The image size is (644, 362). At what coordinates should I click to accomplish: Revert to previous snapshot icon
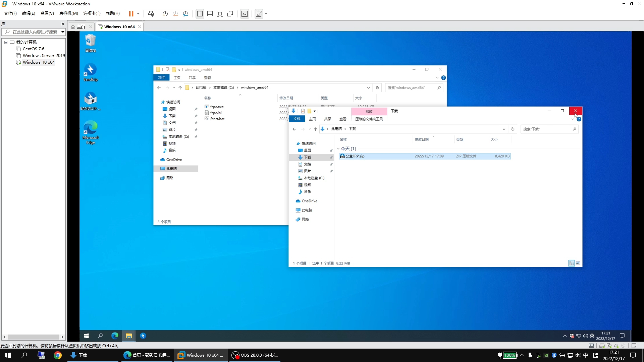pyautogui.click(x=175, y=14)
